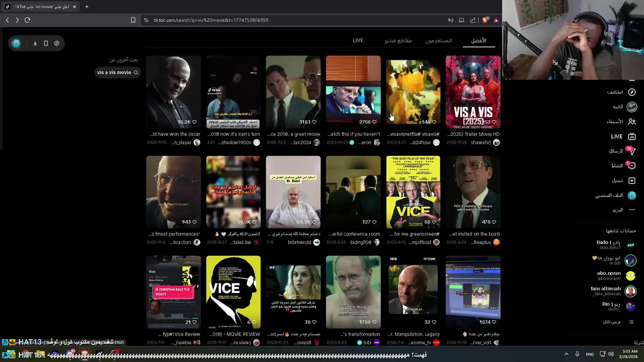
Task: Open the sidebar LIVE TV icon
Action: point(632,136)
